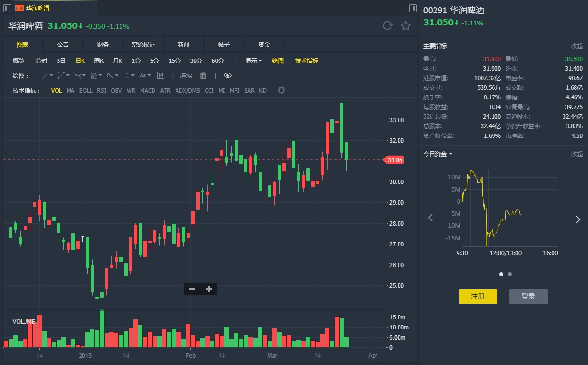The width and height of the screenshot is (588, 365).
Task: Toggle the left sidebar panel icon
Action: point(7,8)
